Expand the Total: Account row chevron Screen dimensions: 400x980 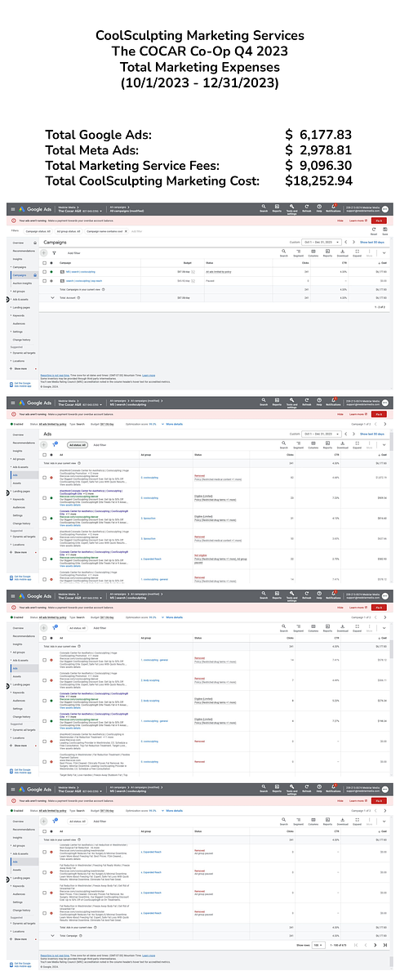click(52, 297)
